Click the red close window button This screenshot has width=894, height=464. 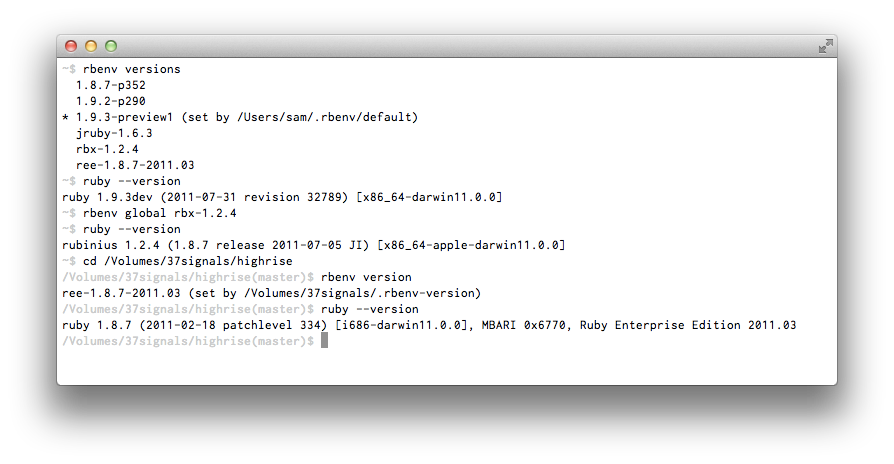[71, 46]
